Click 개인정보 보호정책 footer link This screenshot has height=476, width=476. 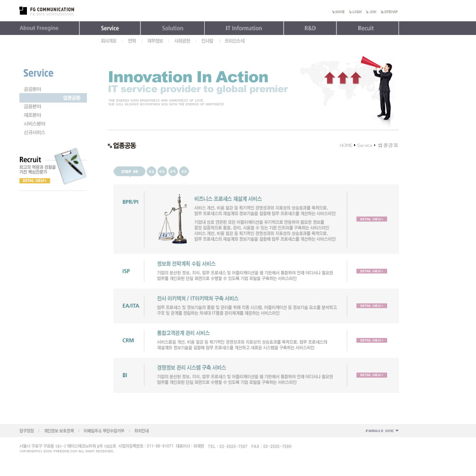pos(59,431)
